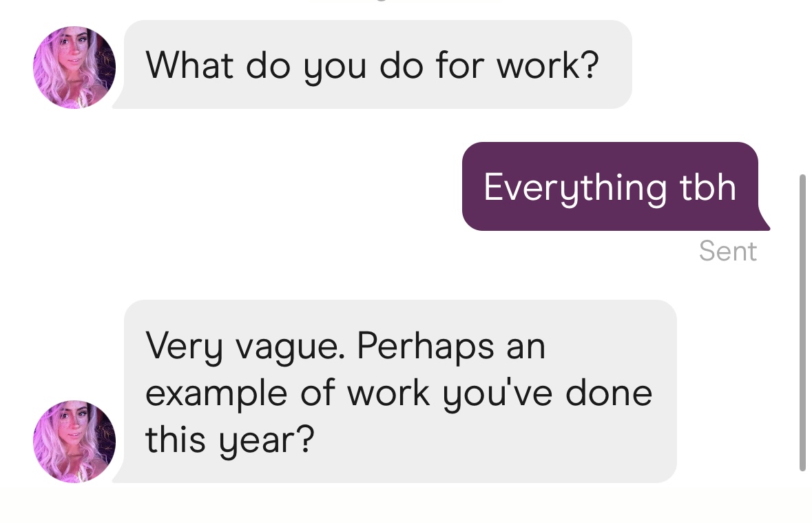Click the word "What" in the first message

(189, 65)
